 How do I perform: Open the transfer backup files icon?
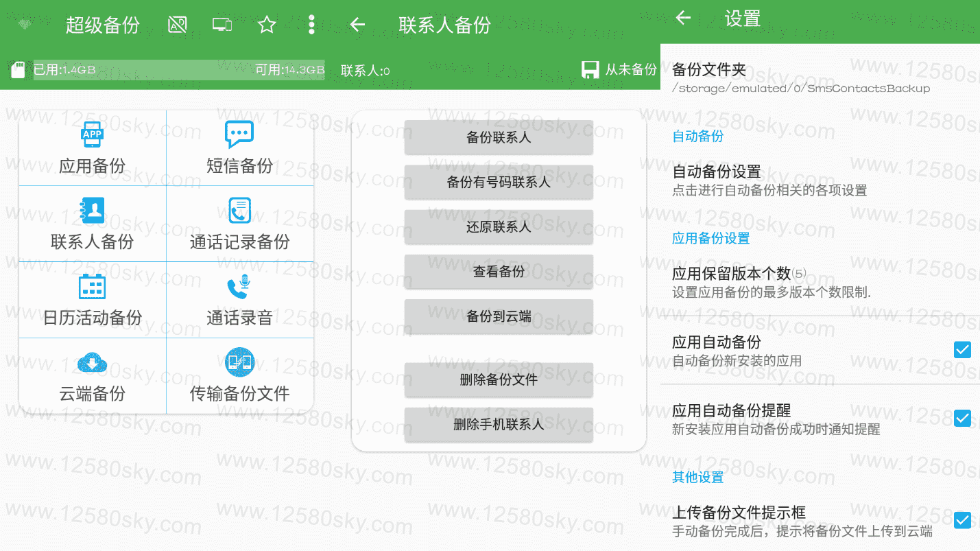(x=239, y=362)
